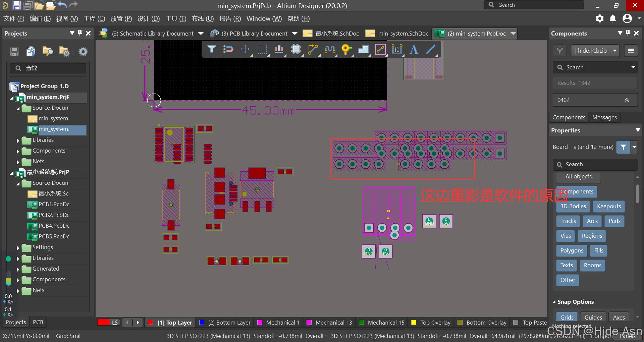Toggle the Grids snap option
Image resolution: width=644 pixels, height=342 pixels.
click(x=567, y=317)
